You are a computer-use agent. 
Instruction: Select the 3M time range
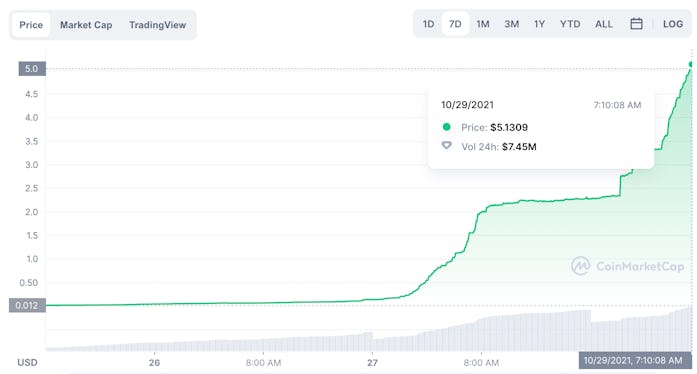(x=511, y=24)
